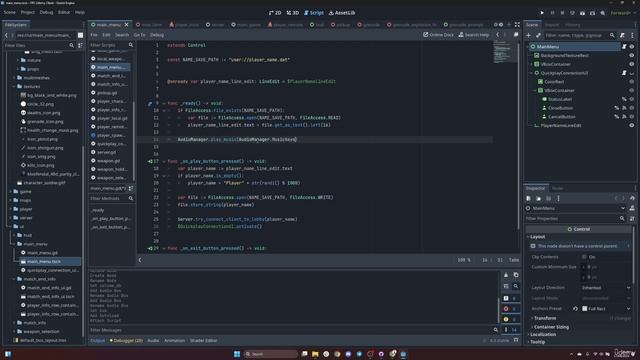Click the Windows Start button in taskbar
This screenshot has height=360, width=640.
click(237, 354)
